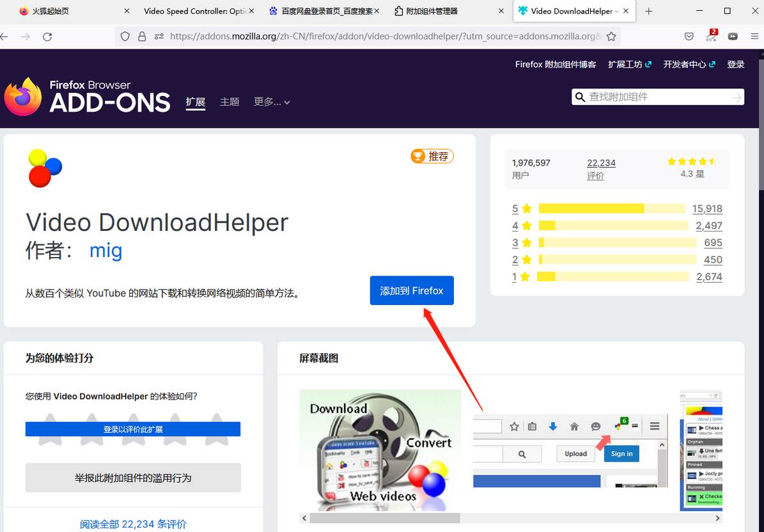Select the 主题 navigation item
The image size is (764, 532).
point(230,102)
